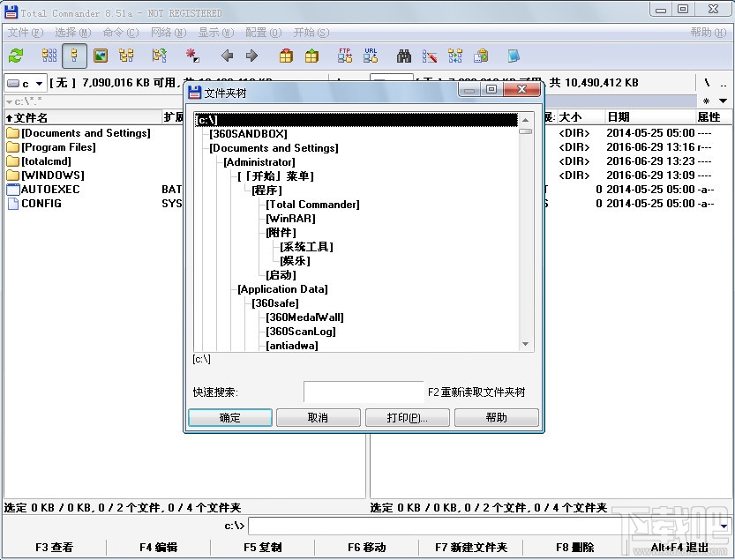Open the 显示(W) menu
The image size is (735, 560).
tap(216, 33)
